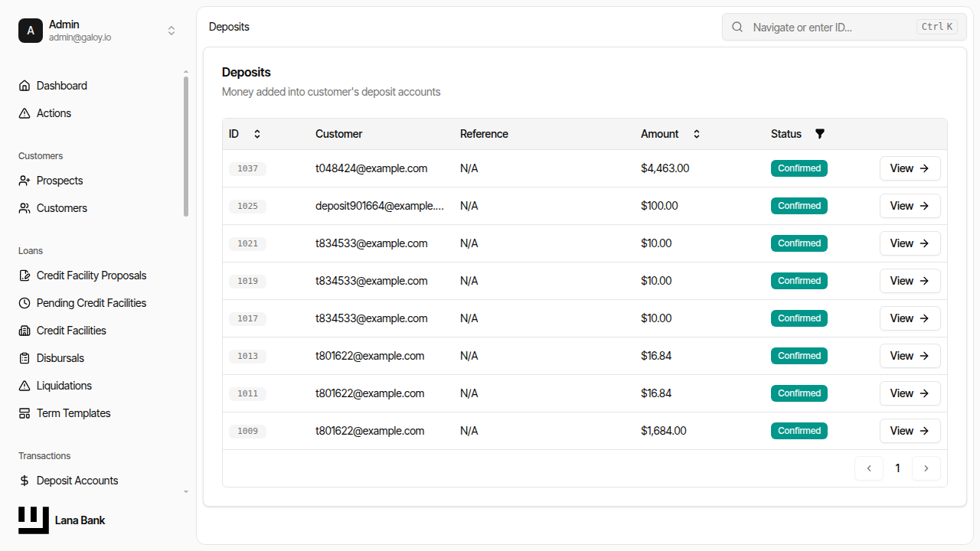Click the Prospects person-plus icon
The width and height of the screenshot is (980, 551).
(x=24, y=181)
